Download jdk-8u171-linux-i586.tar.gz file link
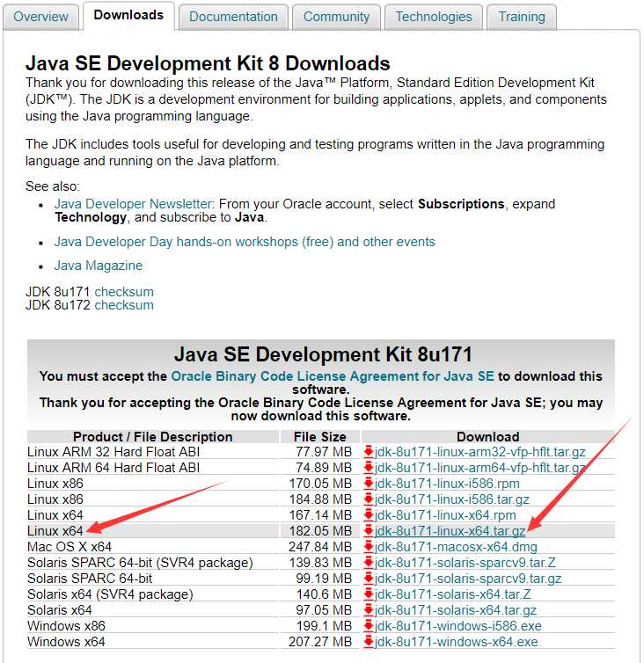Screen dimensions: 644x663 click(x=452, y=499)
